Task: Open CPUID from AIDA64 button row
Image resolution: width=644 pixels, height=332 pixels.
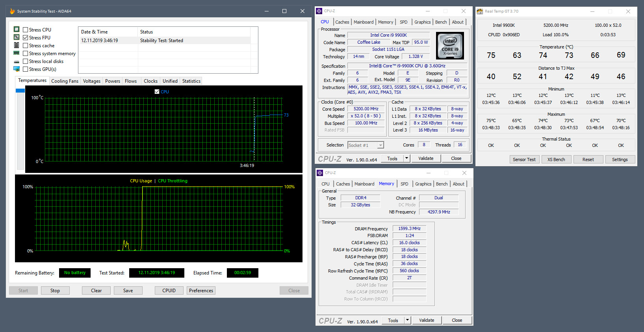Action: pyautogui.click(x=169, y=291)
